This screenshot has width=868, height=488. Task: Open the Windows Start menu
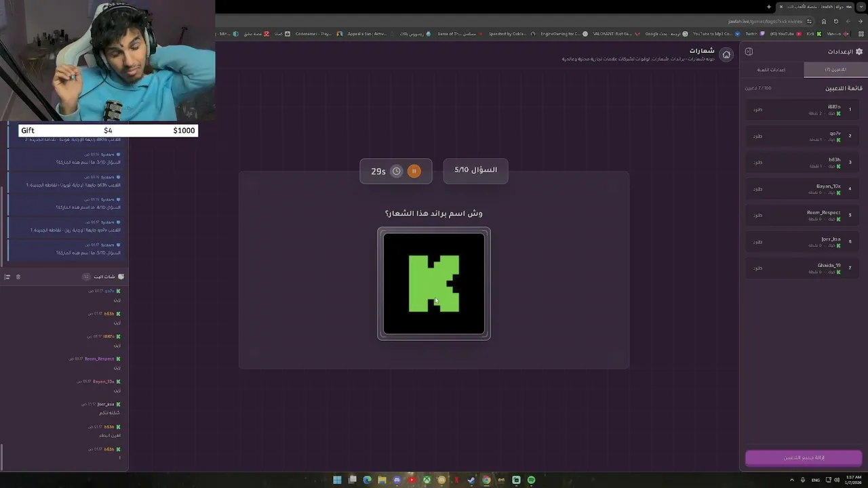[x=337, y=480]
